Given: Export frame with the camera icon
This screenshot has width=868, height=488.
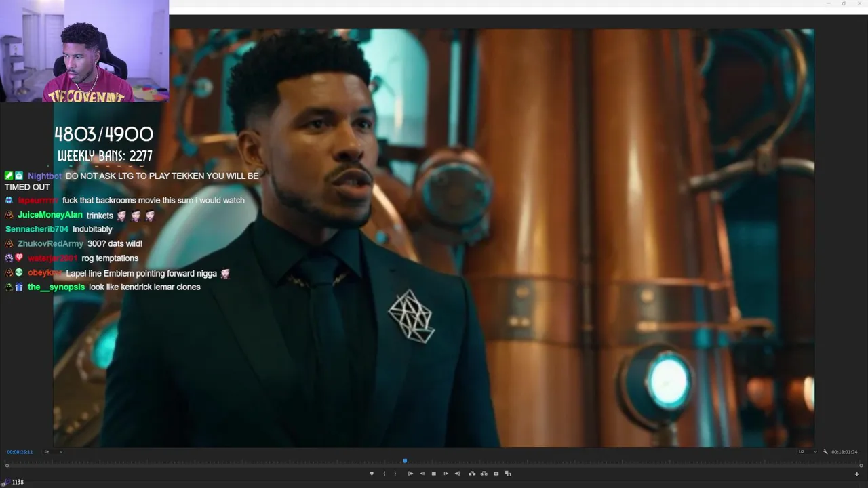Looking at the screenshot, I should tap(496, 474).
